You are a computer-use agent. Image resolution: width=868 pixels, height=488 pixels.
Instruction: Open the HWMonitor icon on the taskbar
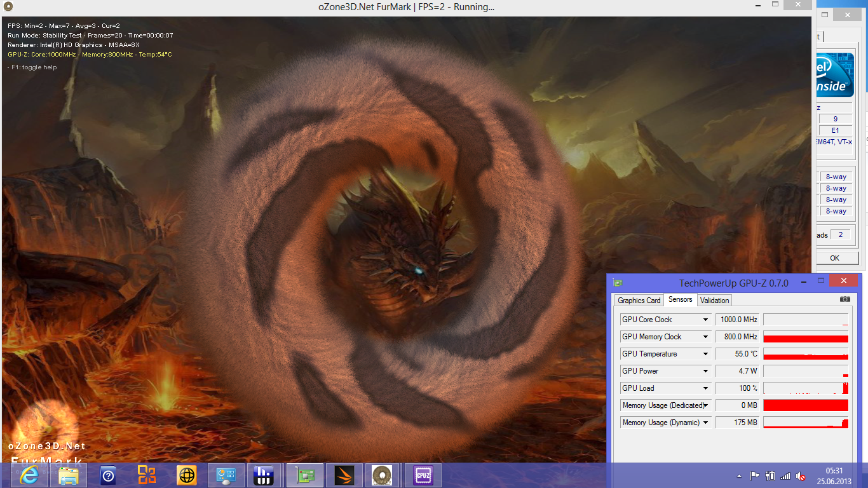tap(262, 475)
